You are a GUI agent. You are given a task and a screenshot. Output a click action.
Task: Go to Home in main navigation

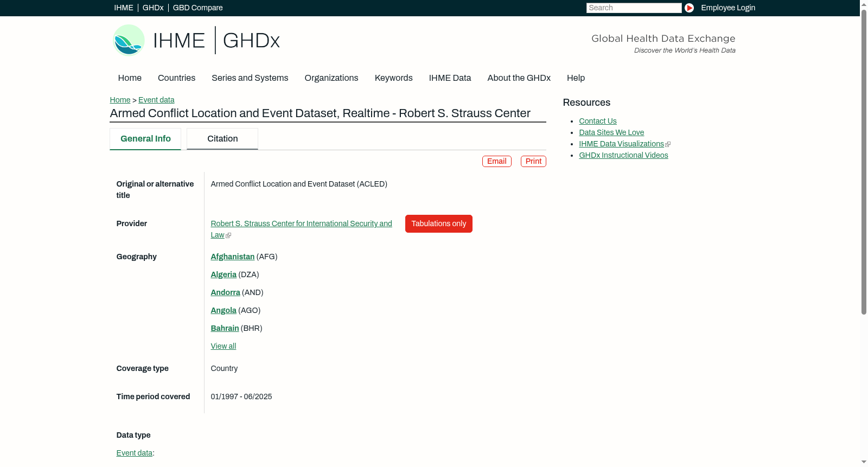[130, 78]
